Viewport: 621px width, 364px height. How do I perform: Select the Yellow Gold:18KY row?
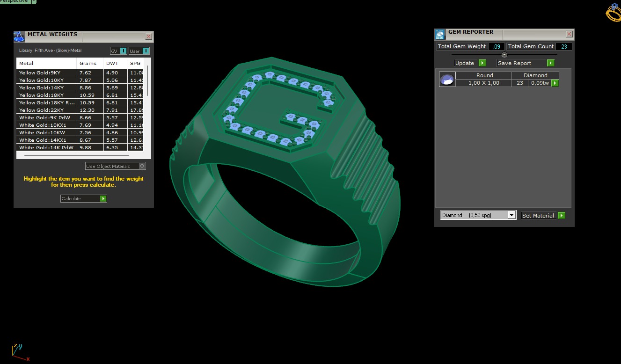coord(80,95)
